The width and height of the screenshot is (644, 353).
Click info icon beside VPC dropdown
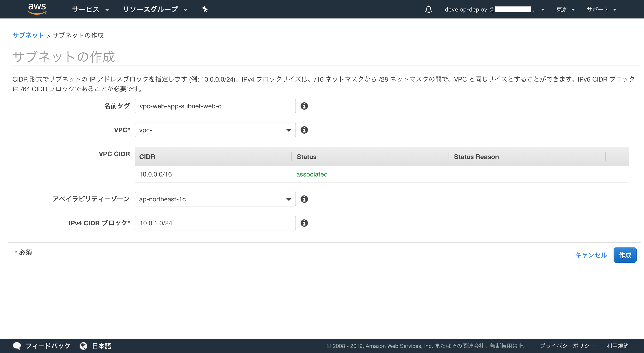coord(304,130)
